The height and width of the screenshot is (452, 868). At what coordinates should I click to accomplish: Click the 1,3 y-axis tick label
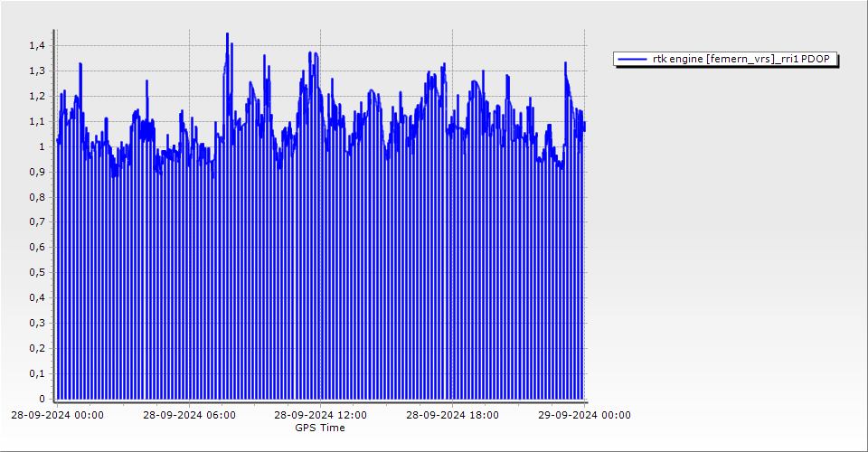click(36, 71)
